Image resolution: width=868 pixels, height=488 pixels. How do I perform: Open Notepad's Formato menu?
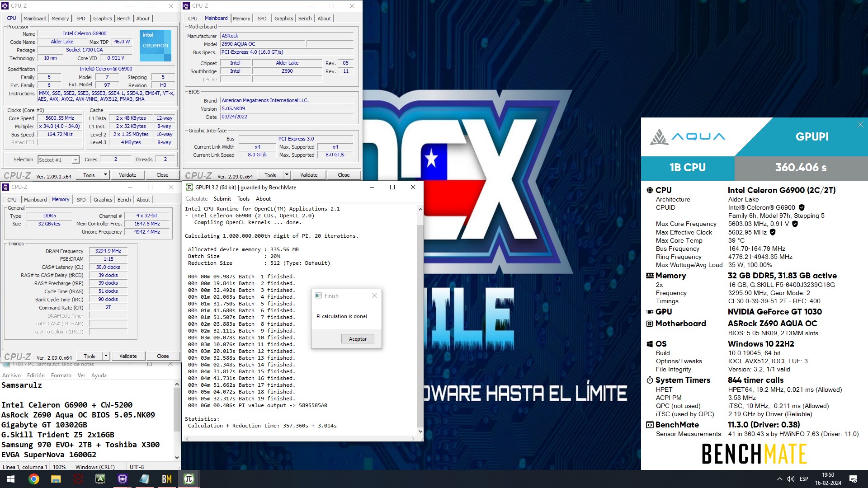pyautogui.click(x=61, y=375)
